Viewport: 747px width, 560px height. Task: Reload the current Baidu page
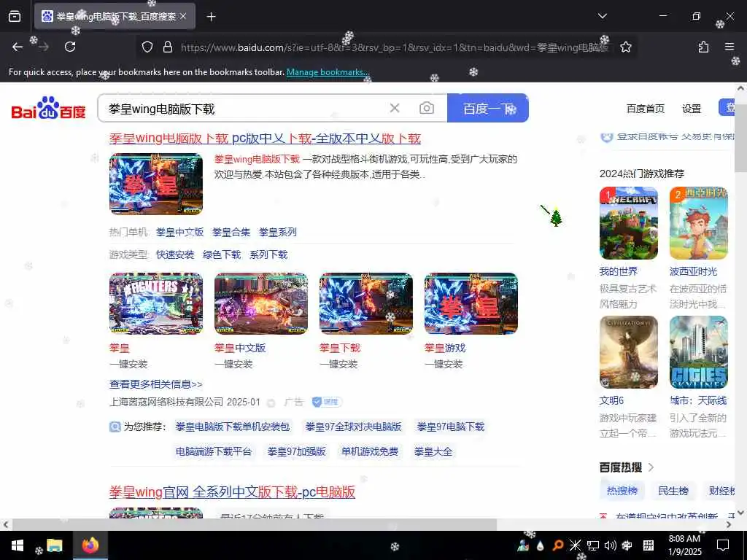70,47
